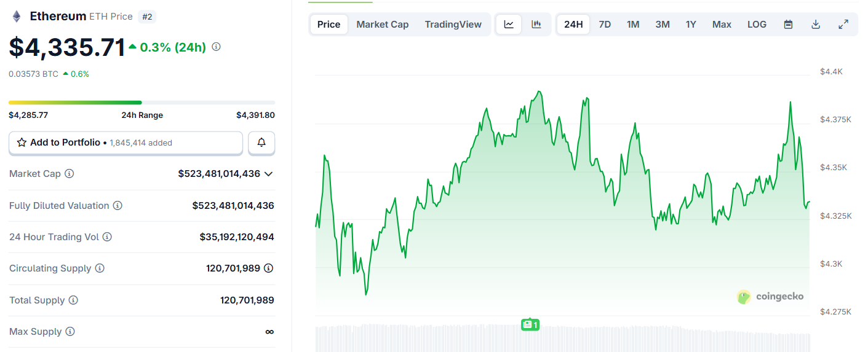Click the #2 rank badge
Screen dimensions: 868x352
click(x=147, y=17)
